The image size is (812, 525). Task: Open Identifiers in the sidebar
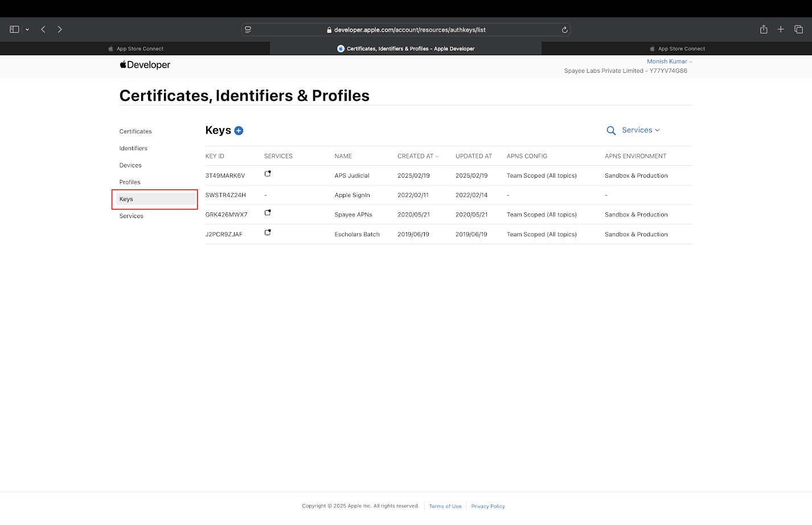point(133,149)
